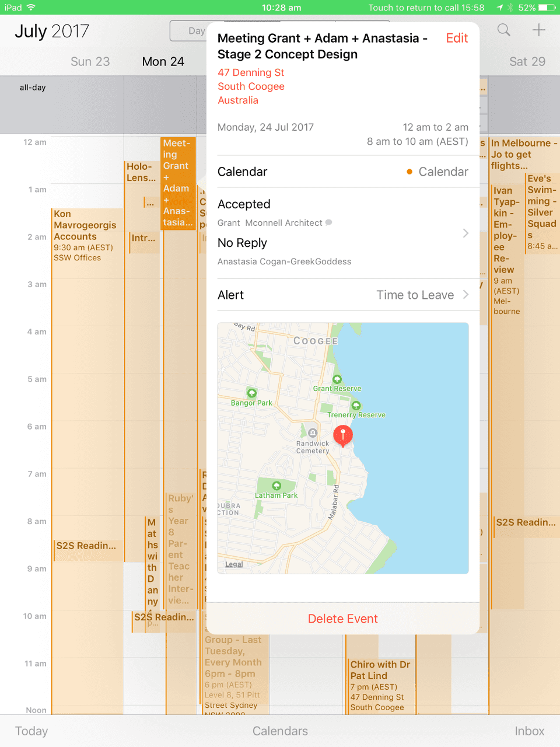
Task: Open the Inbox
Action: 529,731
